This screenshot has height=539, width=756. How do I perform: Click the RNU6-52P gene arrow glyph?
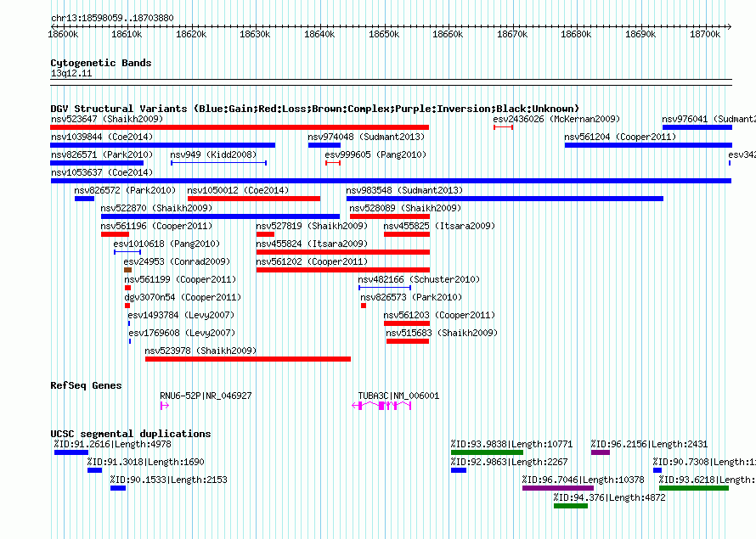165,406
